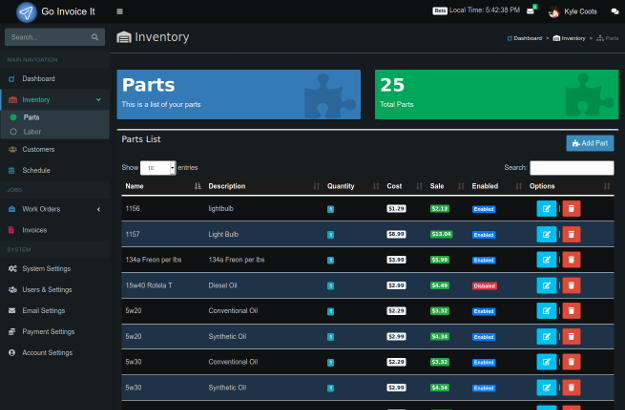The width and height of the screenshot is (625, 410).
Task: Click the parts list Search input field
Action: pyautogui.click(x=571, y=168)
